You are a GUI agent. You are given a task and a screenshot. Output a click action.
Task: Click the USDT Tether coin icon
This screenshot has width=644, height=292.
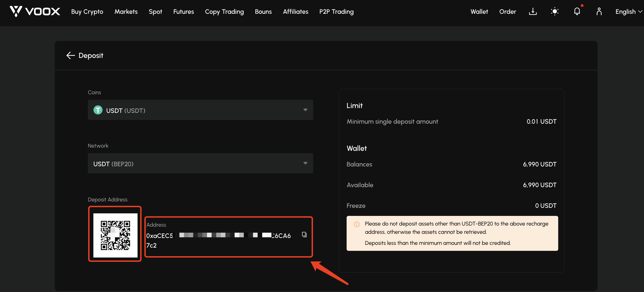point(98,110)
